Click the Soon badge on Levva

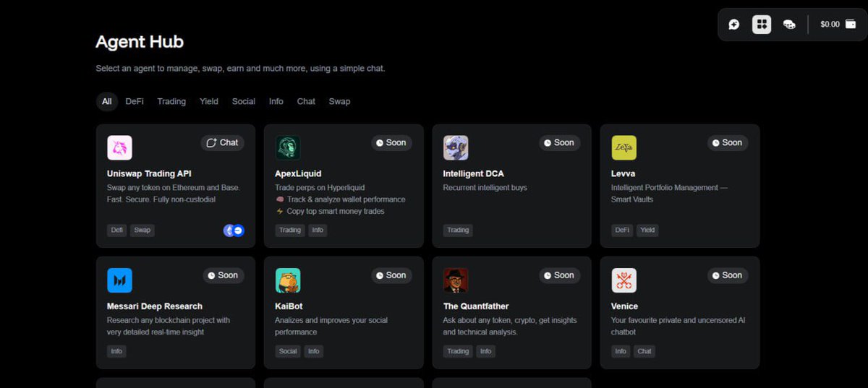click(728, 142)
